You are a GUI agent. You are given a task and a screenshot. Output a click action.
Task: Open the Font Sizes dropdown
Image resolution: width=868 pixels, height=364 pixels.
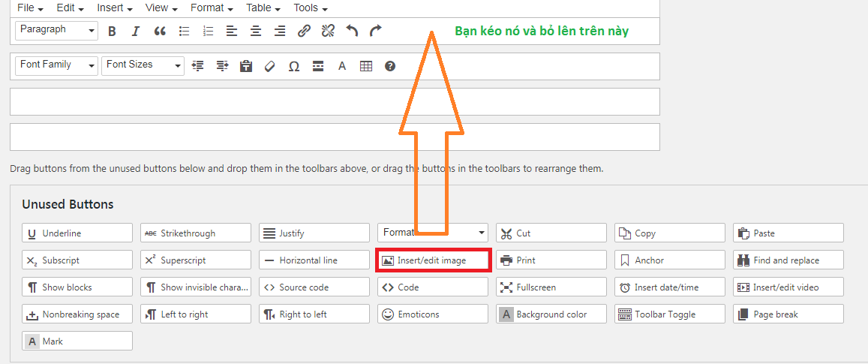[143, 65]
